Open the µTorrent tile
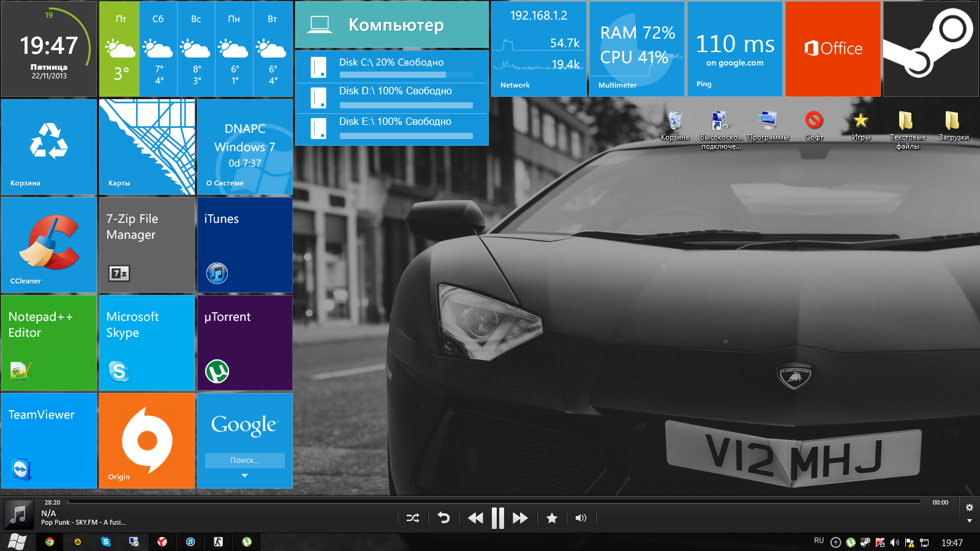 (x=245, y=343)
